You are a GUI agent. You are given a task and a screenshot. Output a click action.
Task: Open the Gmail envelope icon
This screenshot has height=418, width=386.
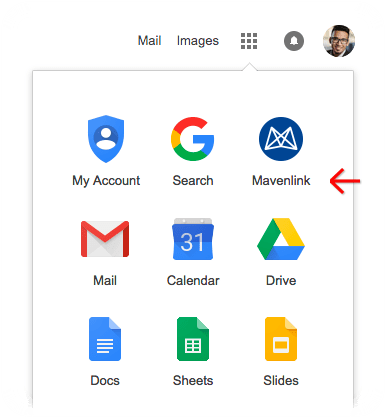105,239
